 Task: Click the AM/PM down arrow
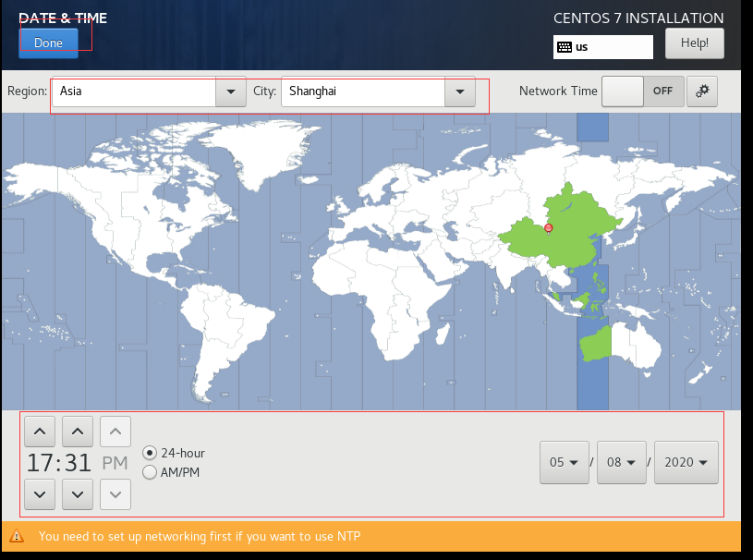click(x=115, y=494)
